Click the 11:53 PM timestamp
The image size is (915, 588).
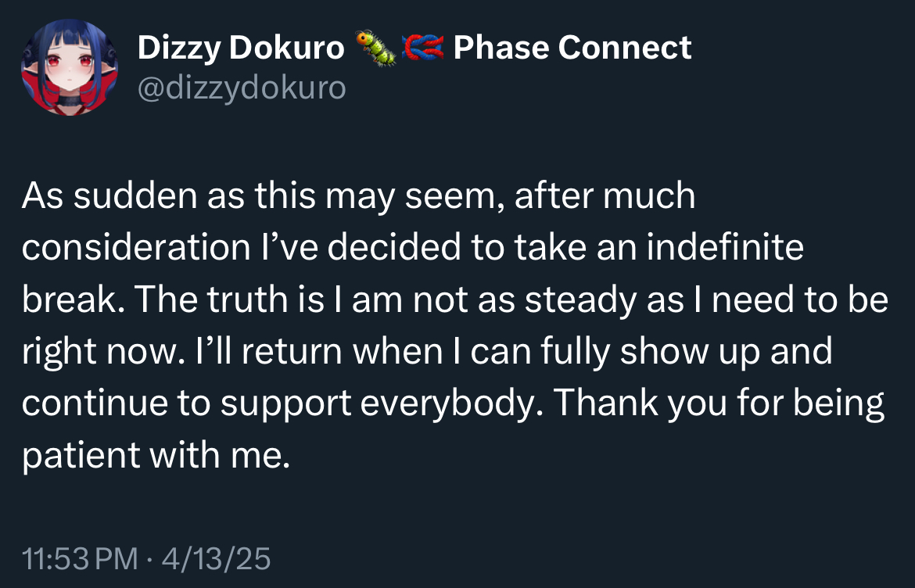click(x=80, y=559)
